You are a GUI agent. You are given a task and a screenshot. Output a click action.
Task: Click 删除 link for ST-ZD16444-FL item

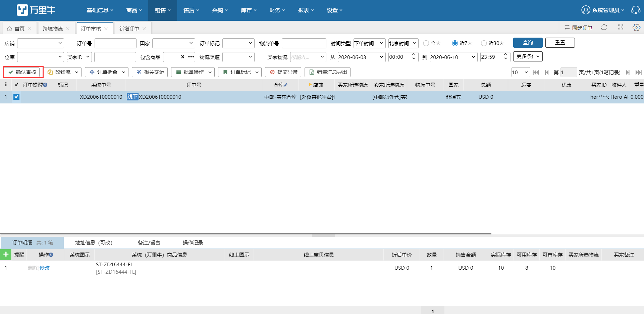pos(33,268)
